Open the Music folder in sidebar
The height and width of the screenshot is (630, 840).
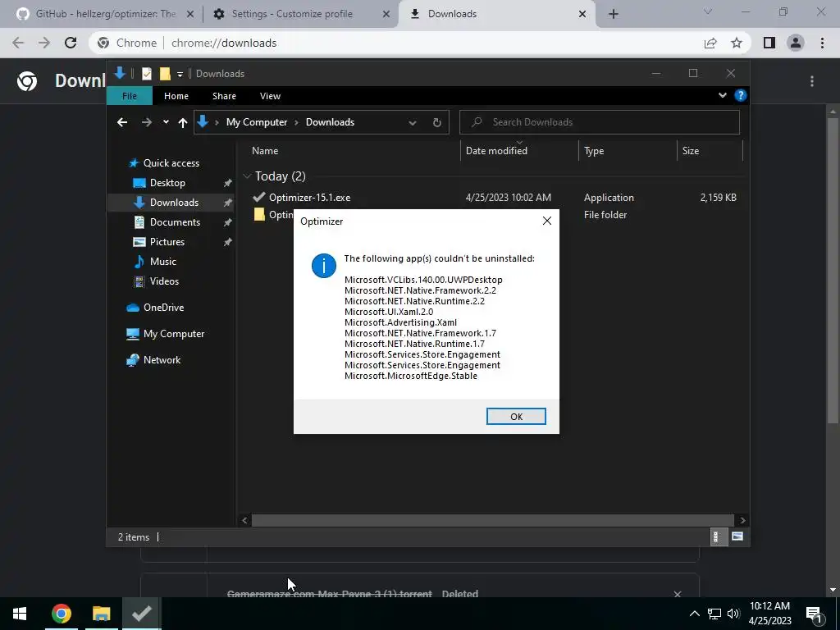pyautogui.click(x=163, y=262)
